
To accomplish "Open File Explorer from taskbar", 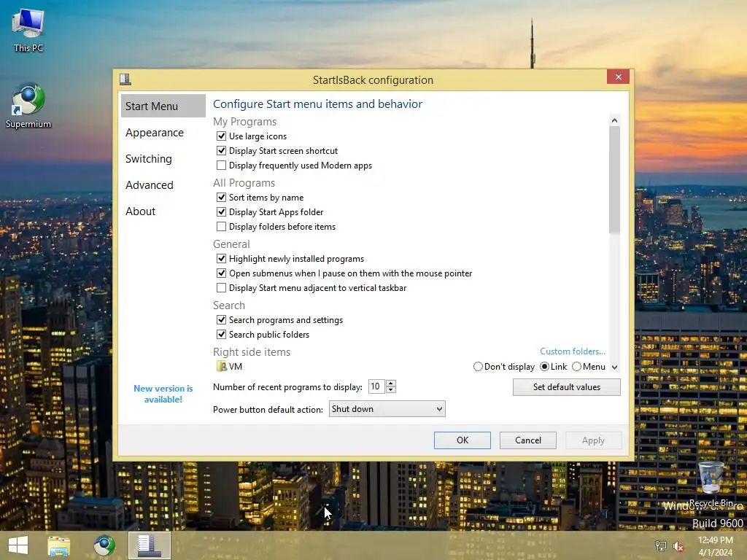I will click(x=58, y=545).
